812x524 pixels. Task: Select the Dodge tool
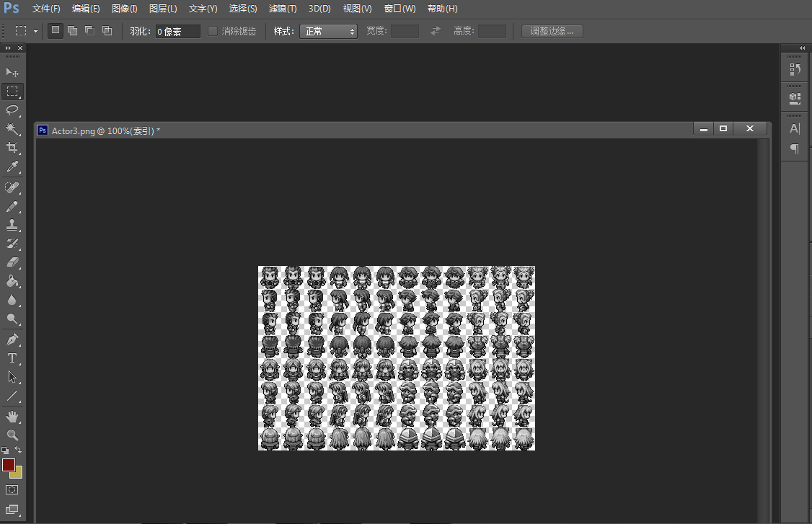(x=12, y=319)
